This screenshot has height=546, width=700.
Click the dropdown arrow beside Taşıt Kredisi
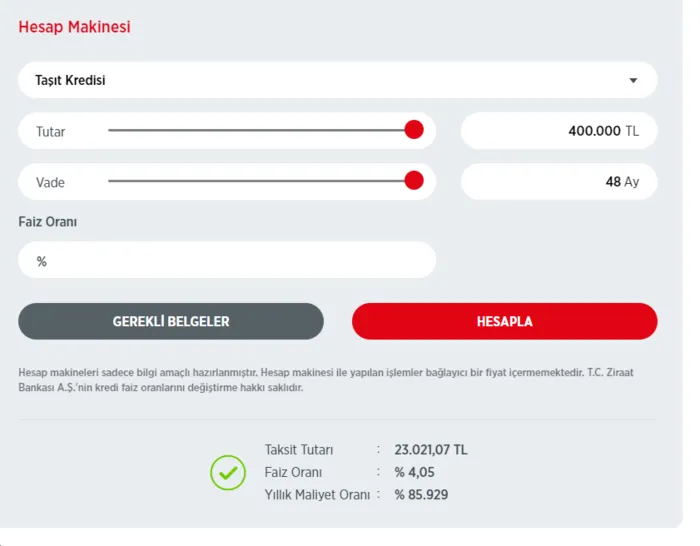point(632,81)
